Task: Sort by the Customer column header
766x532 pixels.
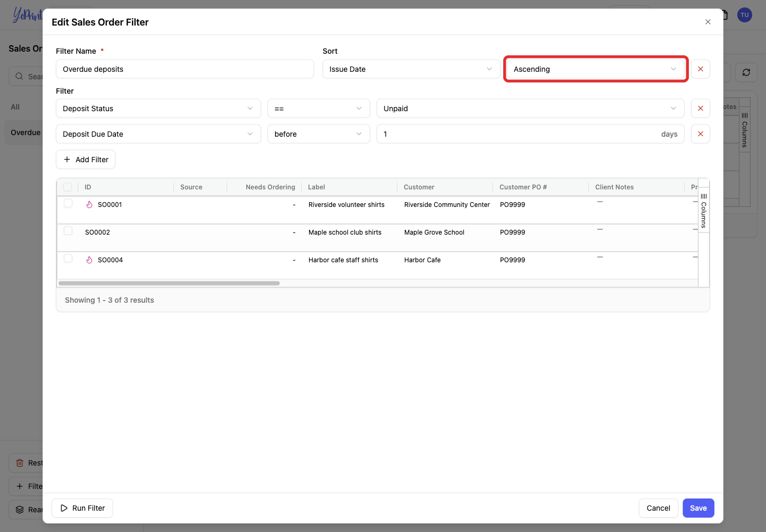Action: pos(419,187)
